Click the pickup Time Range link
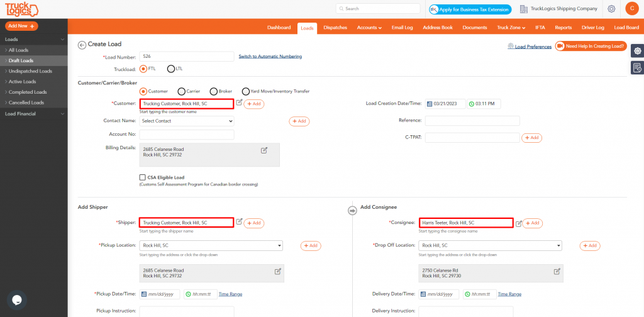 (x=230, y=294)
